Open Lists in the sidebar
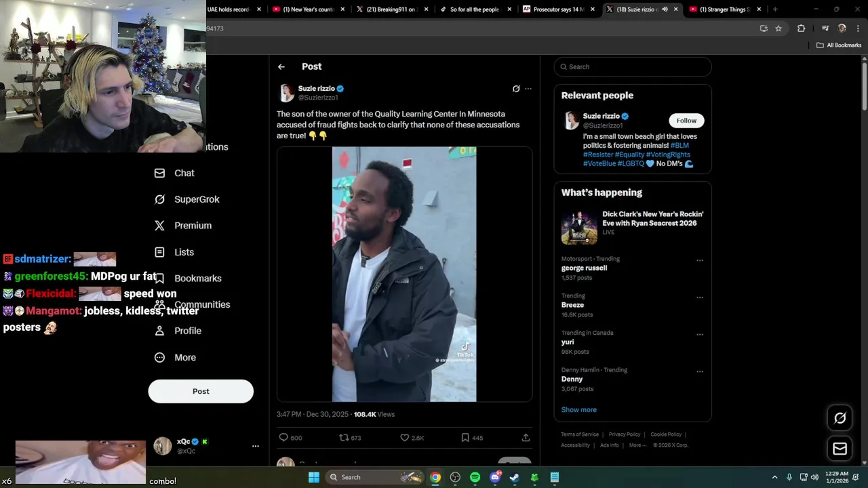The width and height of the screenshot is (868, 488). pyautogui.click(x=184, y=252)
